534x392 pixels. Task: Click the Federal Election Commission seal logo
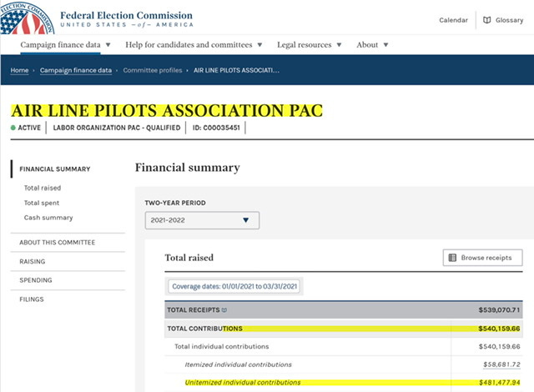[x=27, y=18]
